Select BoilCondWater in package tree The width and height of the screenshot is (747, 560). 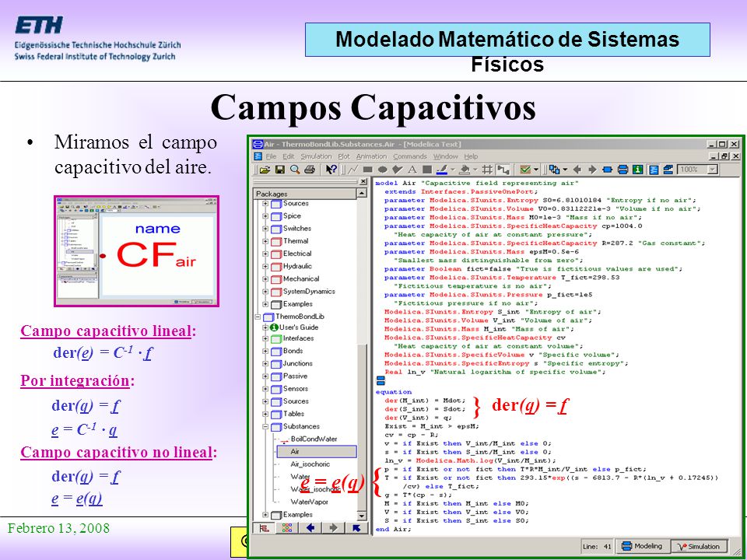click(x=314, y=439)
